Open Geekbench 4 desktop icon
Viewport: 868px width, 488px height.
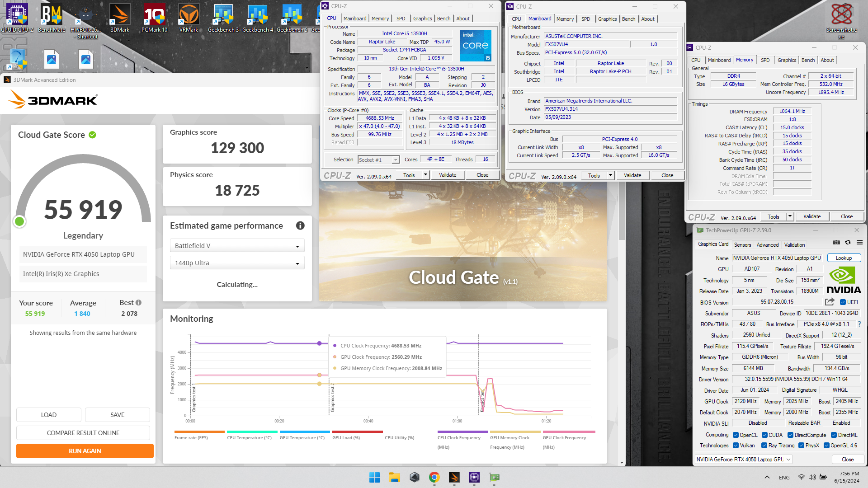point(258,18)
